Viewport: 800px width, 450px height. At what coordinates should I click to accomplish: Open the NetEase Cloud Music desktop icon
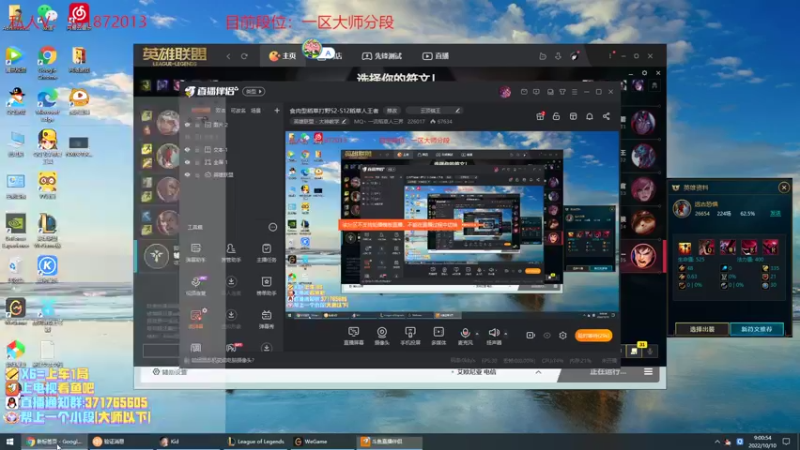coord(79,15)
